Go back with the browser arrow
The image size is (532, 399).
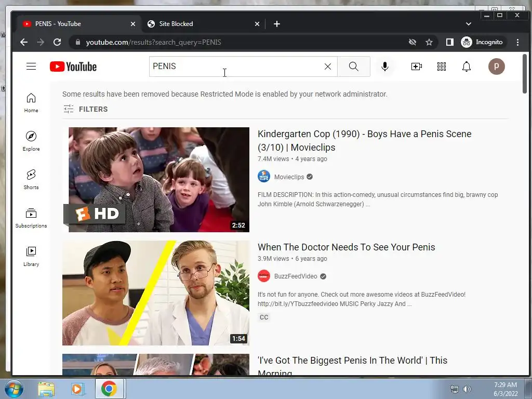point(24,42)
